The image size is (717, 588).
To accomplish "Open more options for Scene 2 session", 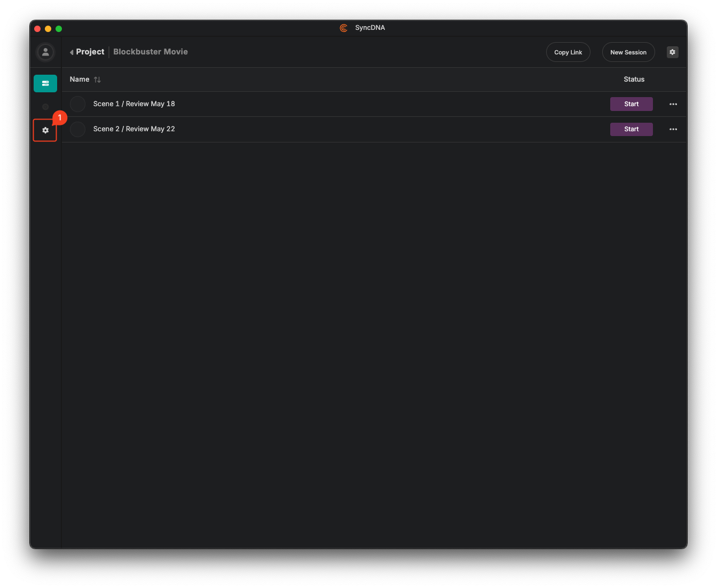I will 673,129.
